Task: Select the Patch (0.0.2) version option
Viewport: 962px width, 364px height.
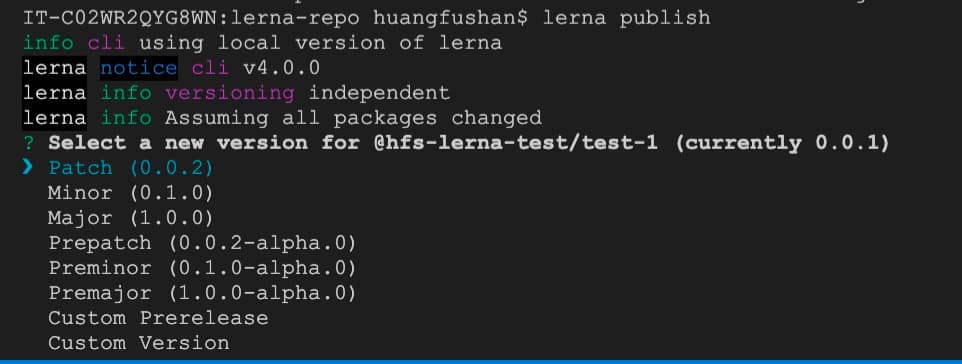Action: (x=131, y=168)
